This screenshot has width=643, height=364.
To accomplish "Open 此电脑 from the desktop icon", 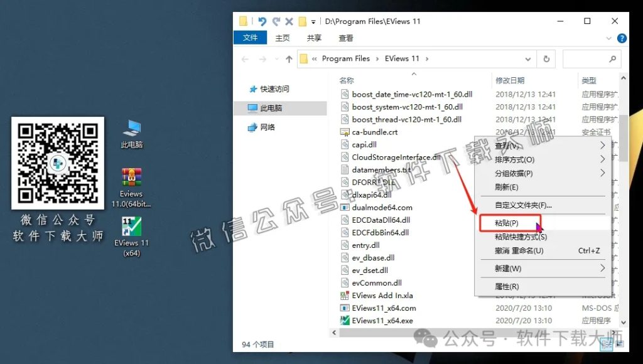I will [x=132, y=129].
